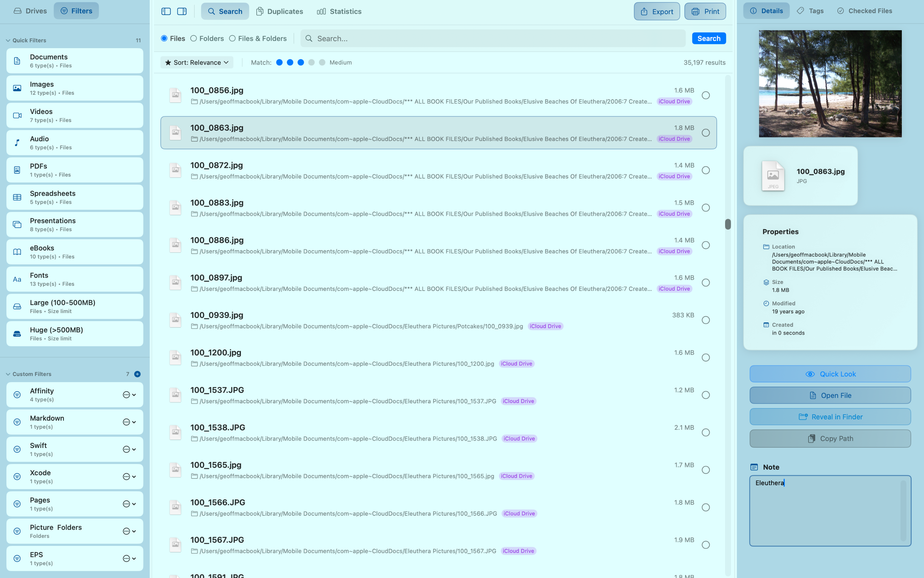Set match level to first dot
The image size is (924, 578).
[279, 62]
